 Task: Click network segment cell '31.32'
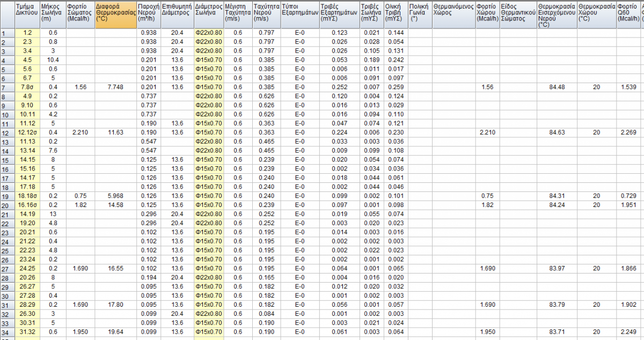(x=27, y=331)
